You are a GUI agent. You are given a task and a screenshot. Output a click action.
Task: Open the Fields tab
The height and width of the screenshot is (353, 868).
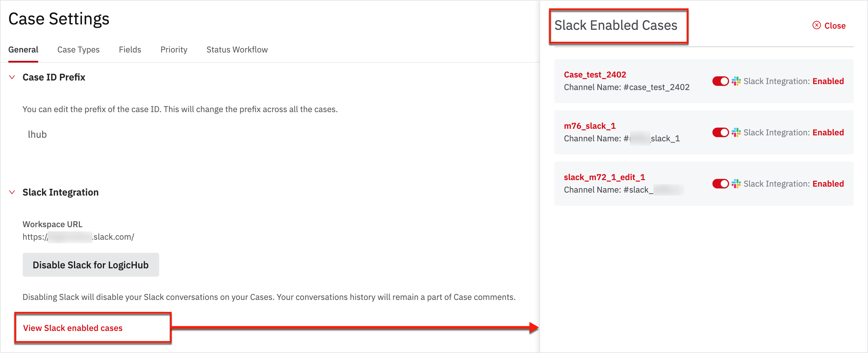pyautogui.click(x=130, y=49)
